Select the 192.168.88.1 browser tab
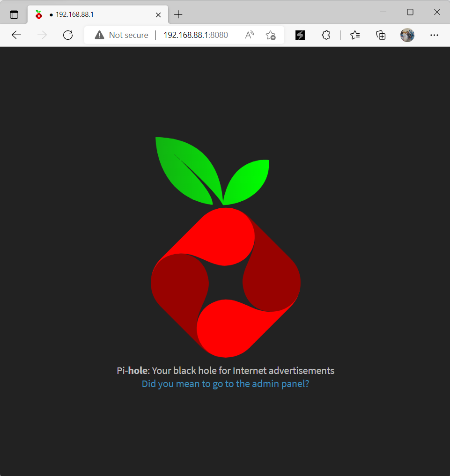 point(98,15)
